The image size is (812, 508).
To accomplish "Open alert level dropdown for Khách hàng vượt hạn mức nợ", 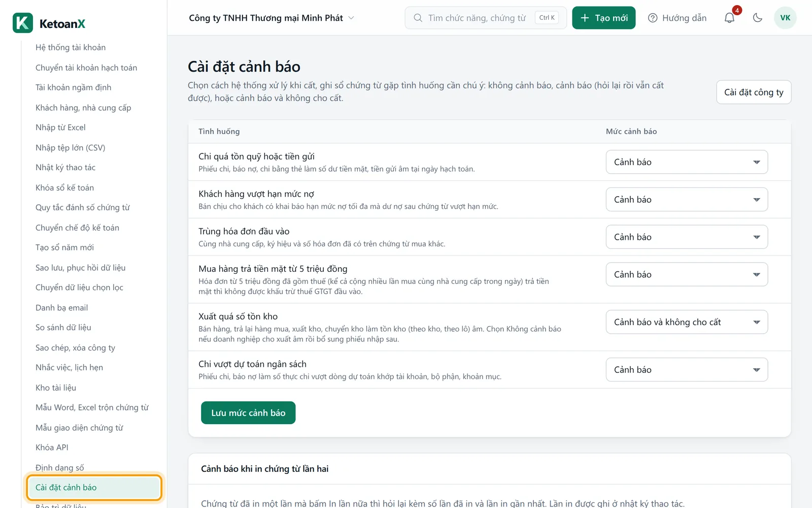I will click(x=687, y=200).
